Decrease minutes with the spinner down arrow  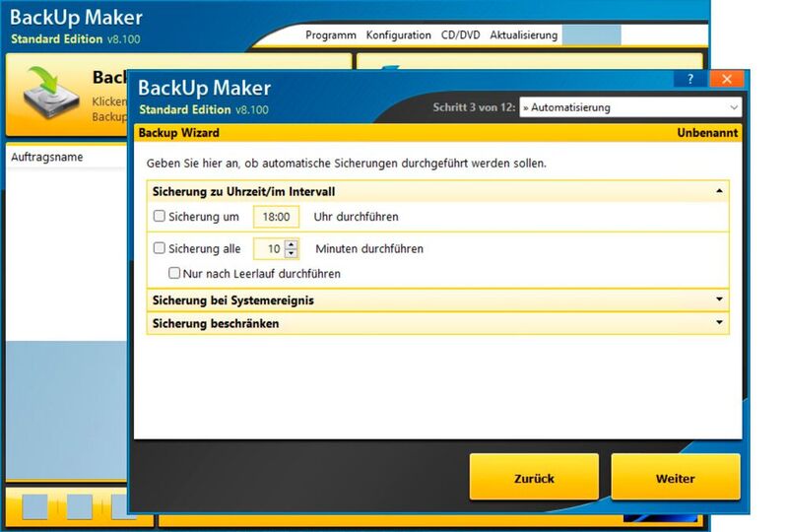[x=292, y=253]
